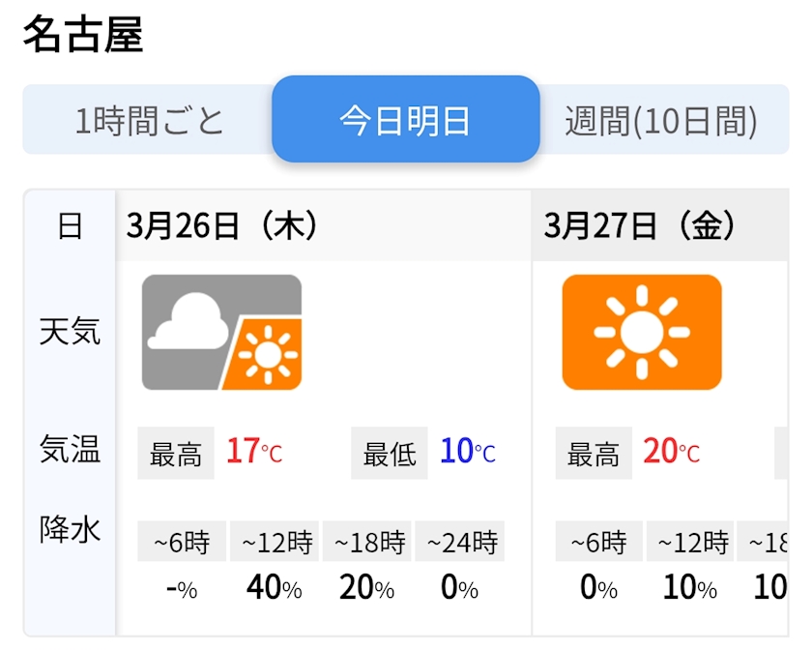The width and height of the screenshot is (812, 651).
Task: Click the ~6時 time slot for March 27
Action: click(599, 542)
